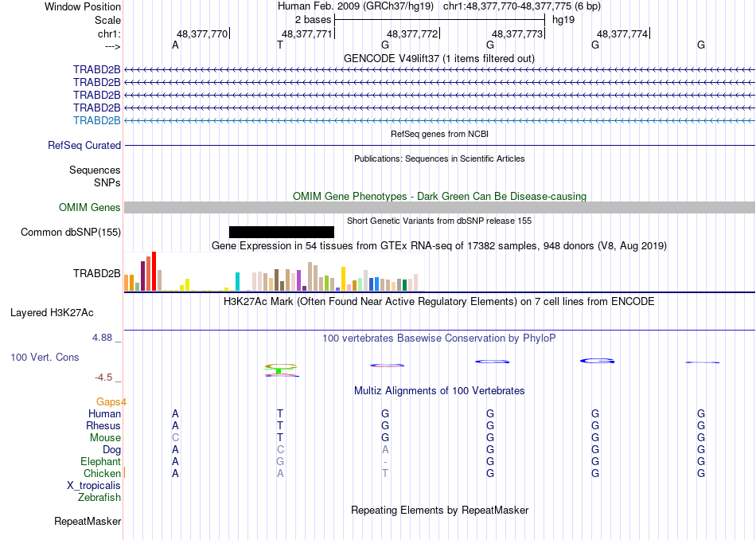Open the H3K27Ac Mark ENCODE title
Viewport: 756px width, 540px height.
point(439,302)
